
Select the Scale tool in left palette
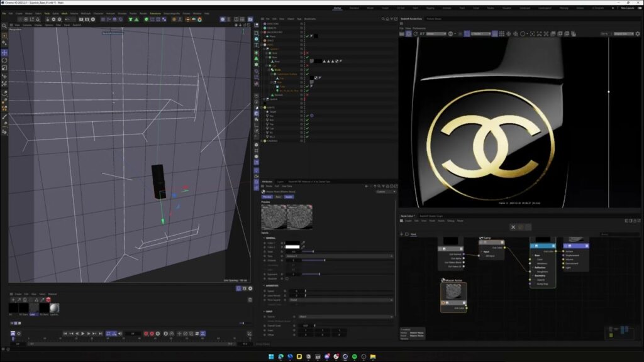click(4, 68)
